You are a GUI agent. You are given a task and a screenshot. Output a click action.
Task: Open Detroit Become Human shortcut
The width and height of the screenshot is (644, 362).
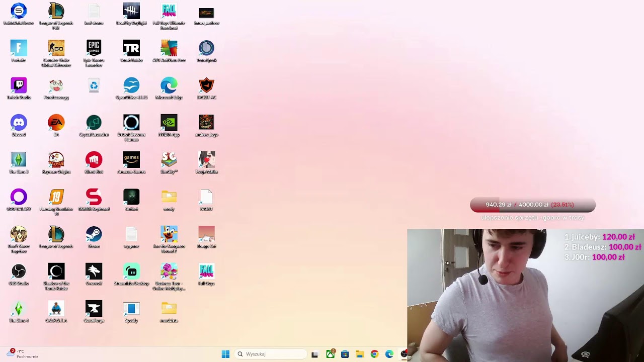(131, 123)
